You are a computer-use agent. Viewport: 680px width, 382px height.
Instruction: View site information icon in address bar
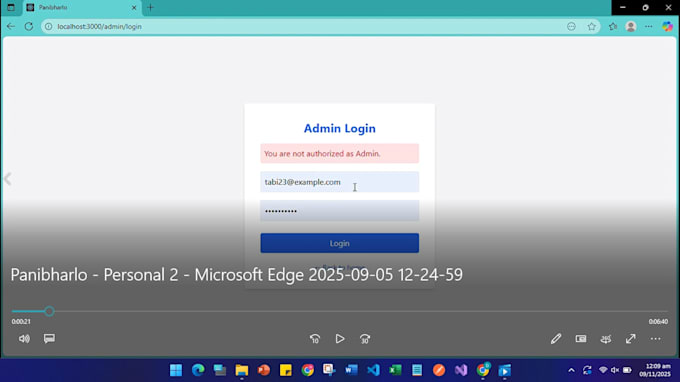click(x=49, y=26)
